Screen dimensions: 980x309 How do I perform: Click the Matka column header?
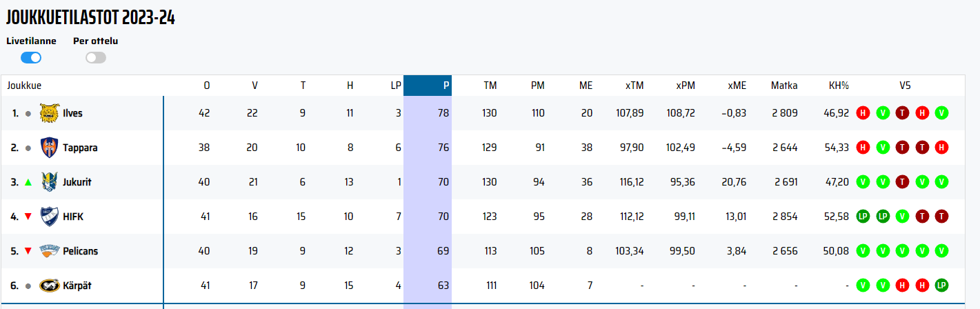pos(784,86)
